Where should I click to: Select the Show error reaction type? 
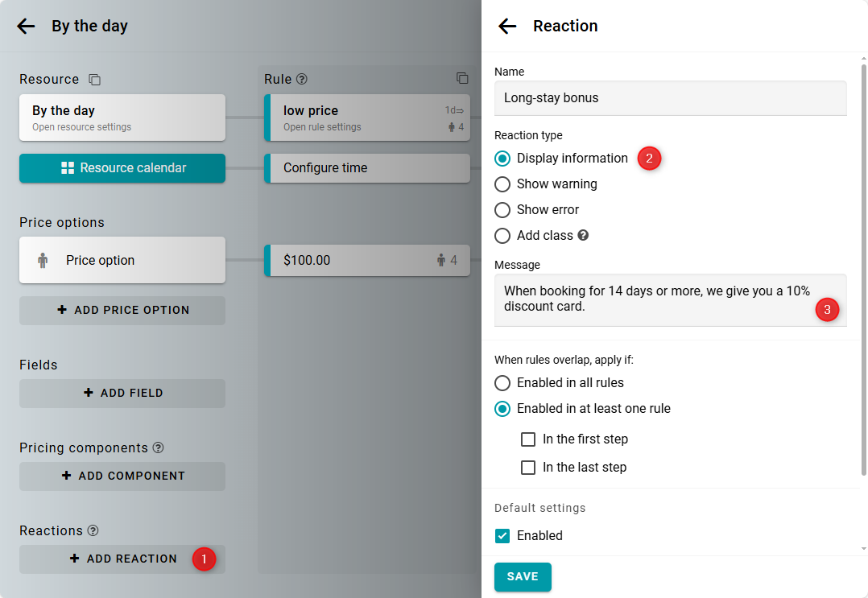click(x=502, y=210)
